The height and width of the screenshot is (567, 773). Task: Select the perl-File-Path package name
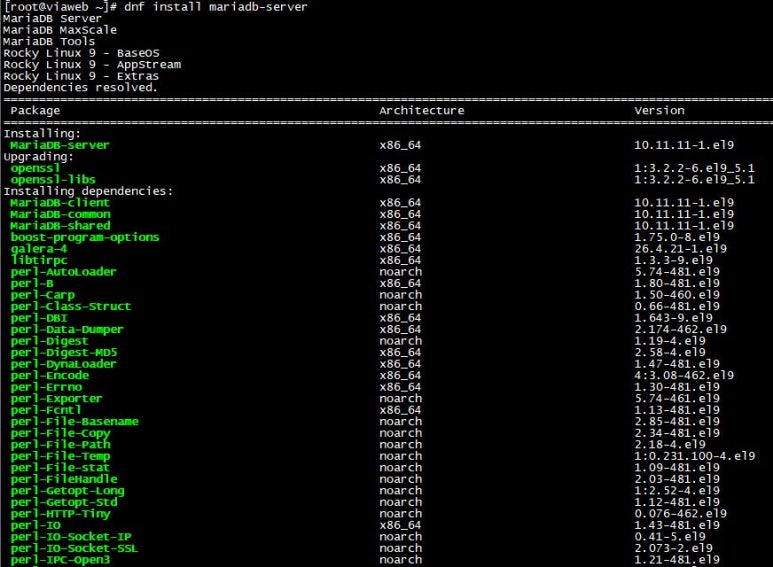[x=60, y=444]
